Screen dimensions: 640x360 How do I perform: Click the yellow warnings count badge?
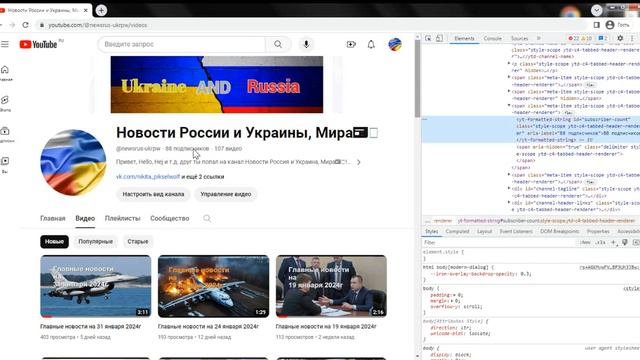(587, 38)
